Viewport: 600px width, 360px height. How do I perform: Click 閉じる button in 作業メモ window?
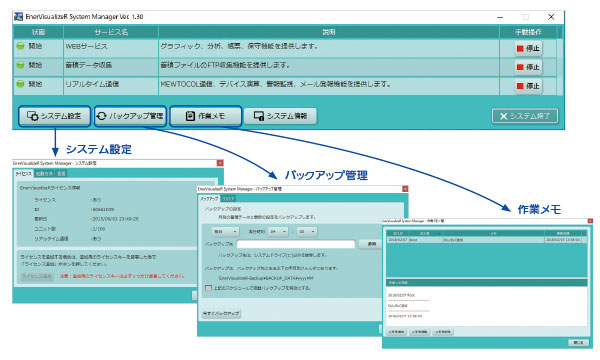pyautogui.click(x=578, y=342)
